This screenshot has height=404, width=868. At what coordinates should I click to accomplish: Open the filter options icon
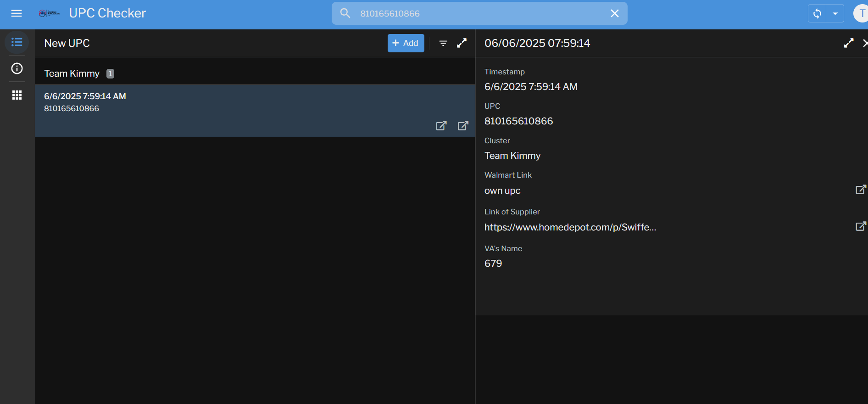click(443, 43)
